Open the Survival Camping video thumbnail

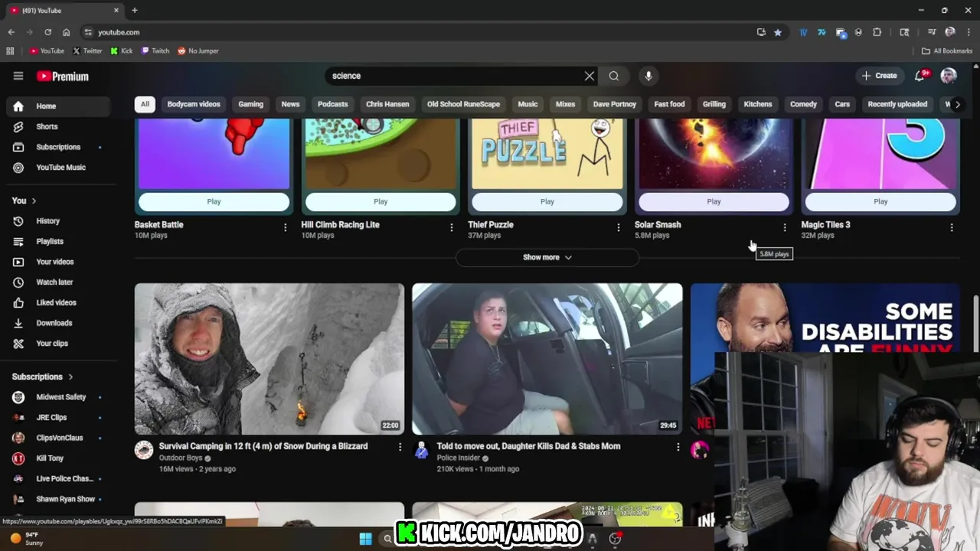pyautogui.click(x=269, y=359)
